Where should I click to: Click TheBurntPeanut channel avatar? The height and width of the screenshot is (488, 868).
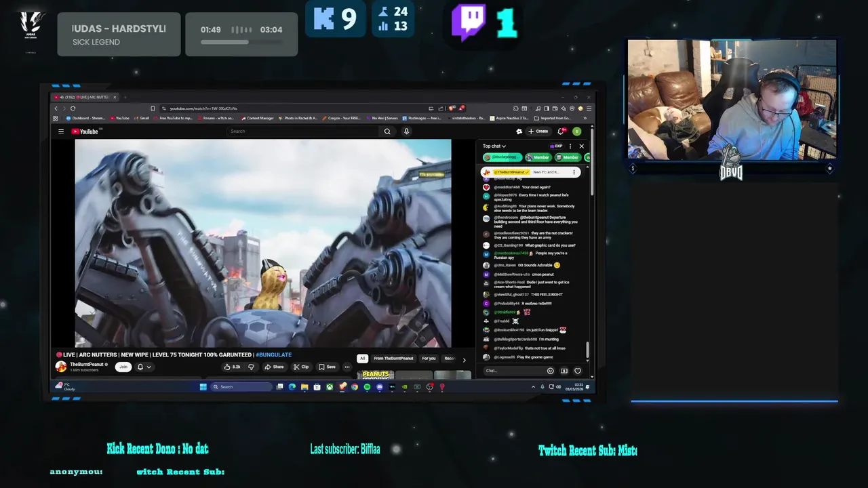pyautogui.click(x=61, y=367)
